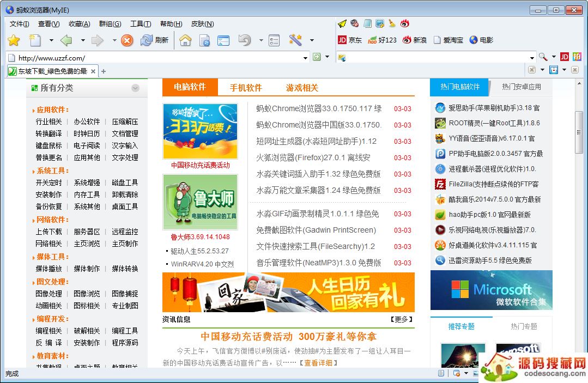Open the 皮肤(N) menu
Image resolution: width=588 pixels, height=383 pixels.
(x=203, y=24)
